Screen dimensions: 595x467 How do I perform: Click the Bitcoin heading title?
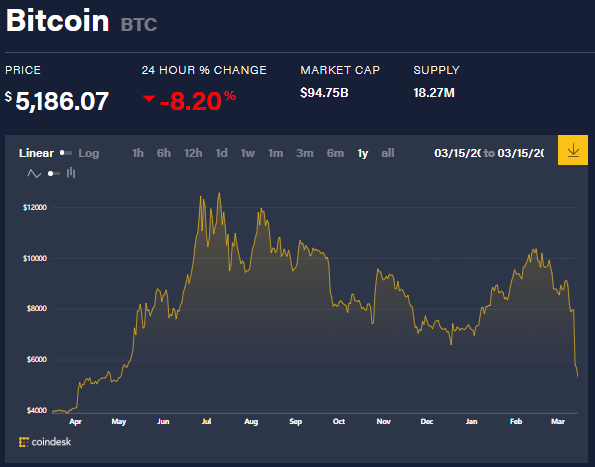tap(58, 20)
